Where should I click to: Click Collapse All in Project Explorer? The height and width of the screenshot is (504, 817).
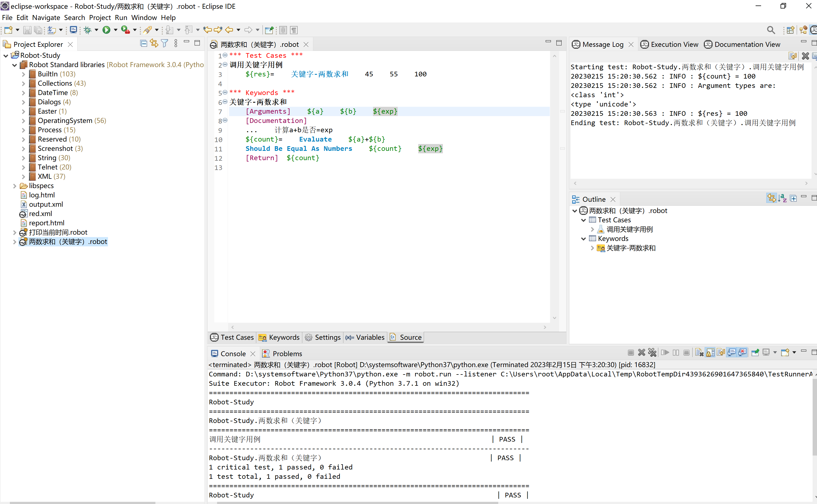tap(143, 43)
